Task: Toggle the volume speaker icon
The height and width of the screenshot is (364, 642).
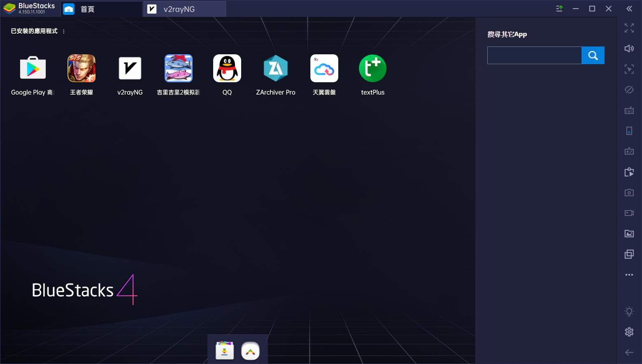Action: (629, 49)
